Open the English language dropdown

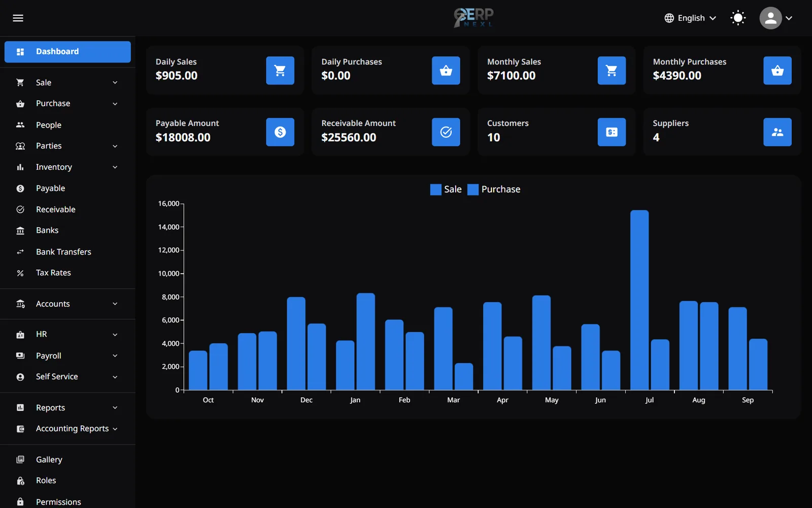(690, 18)
